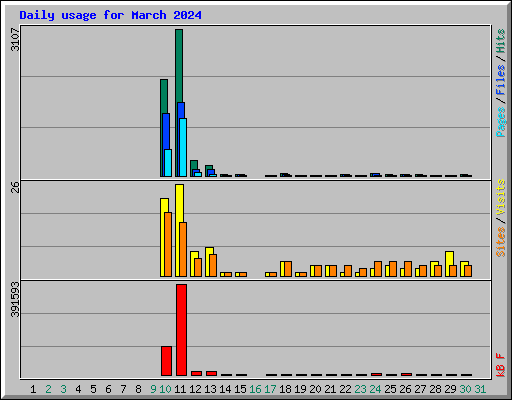Screen dimensions: 512x400
Task: Click the Visits legend label
Action: click(x=501, y=197)
